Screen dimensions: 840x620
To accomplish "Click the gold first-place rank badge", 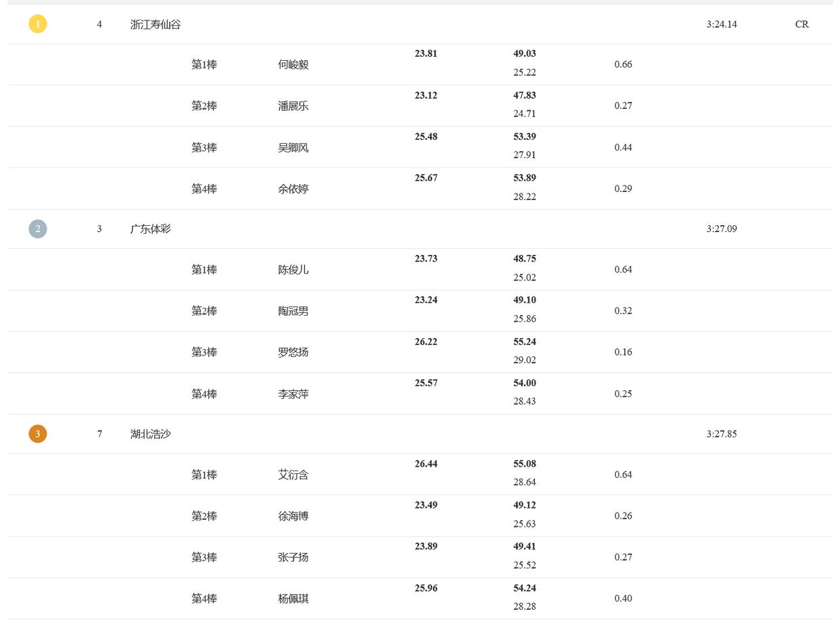I will tap(38, 24).
